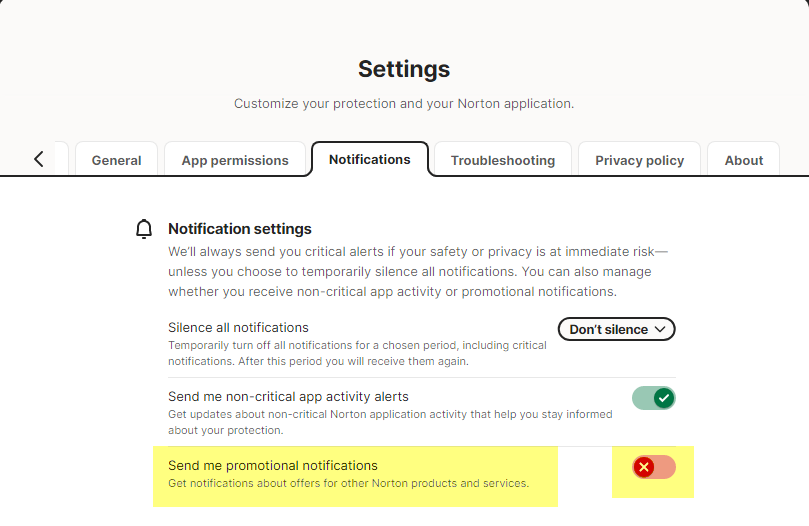This screenshot has width=809, height=526.
Task: Select the Notifications tab
Action: (x=370, y=159)
